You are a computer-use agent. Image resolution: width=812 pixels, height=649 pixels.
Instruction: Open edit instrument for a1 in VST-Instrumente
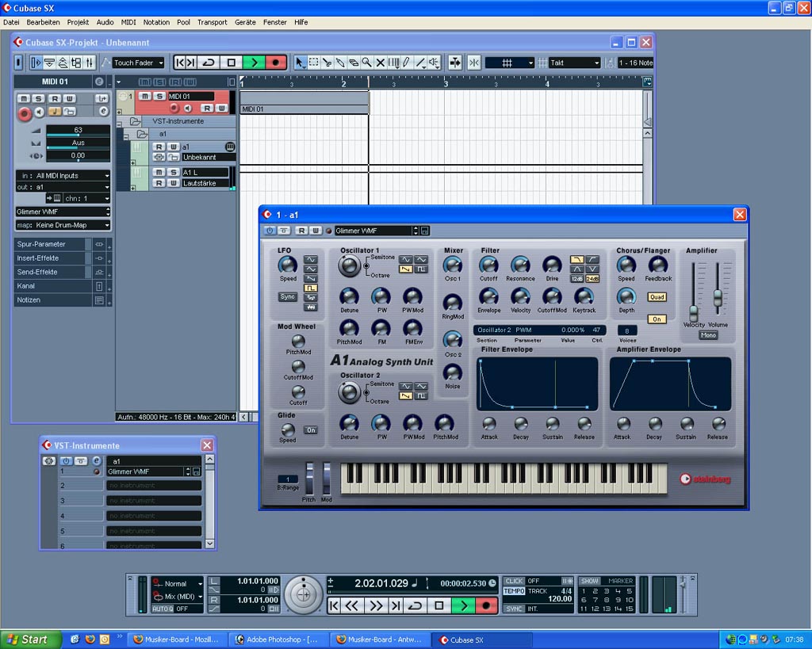pos(96,460)
